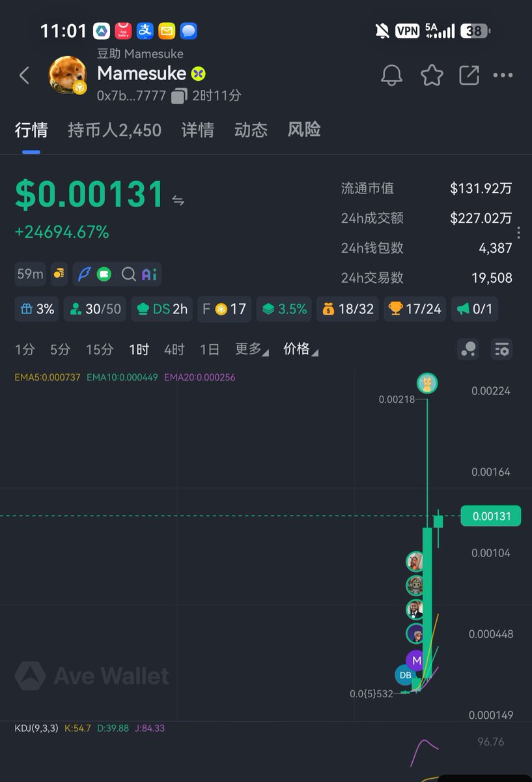Tap the green 0.00131 price tag
This screenshot has width=532, height=782.
pyautogui.click(x=492, y=516)
